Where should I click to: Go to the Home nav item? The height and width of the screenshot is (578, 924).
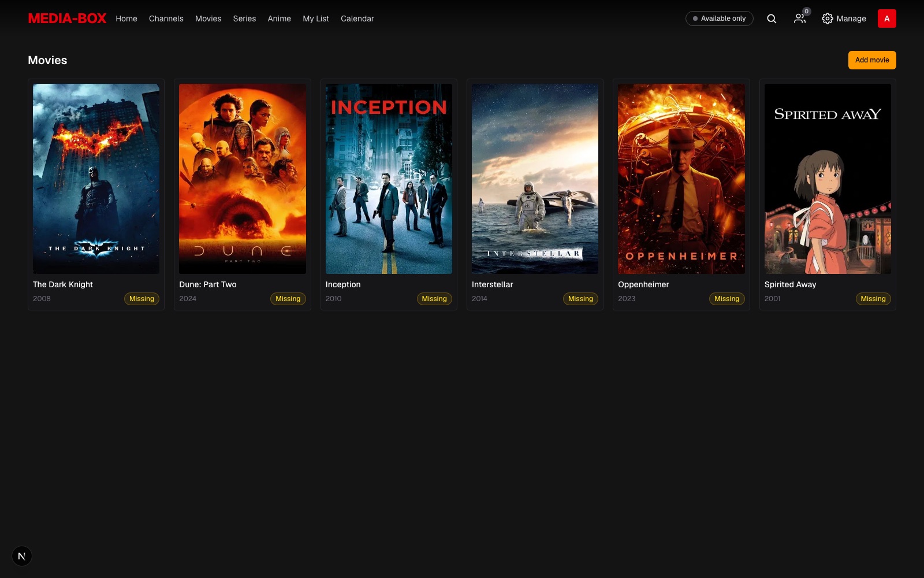(x=126, y=18)
